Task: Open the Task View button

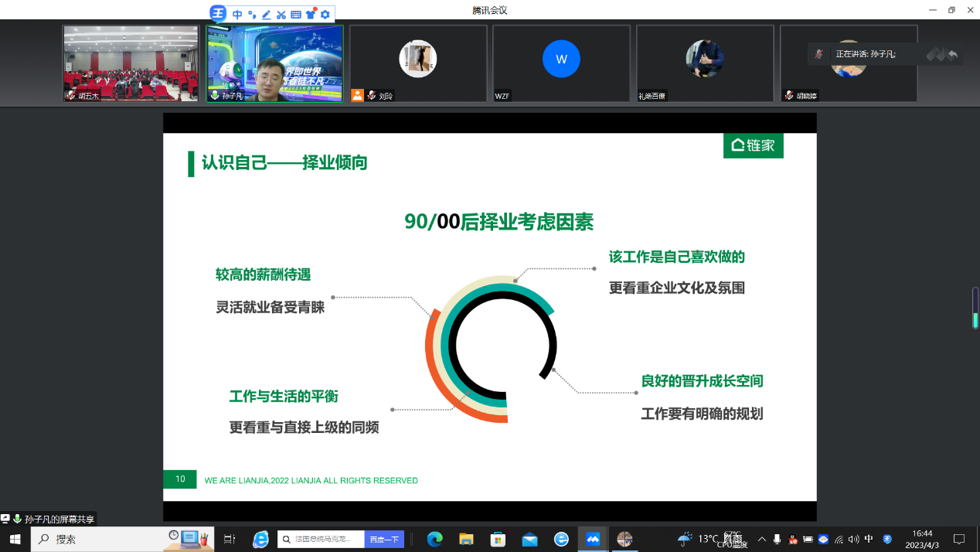Action: 230,539
